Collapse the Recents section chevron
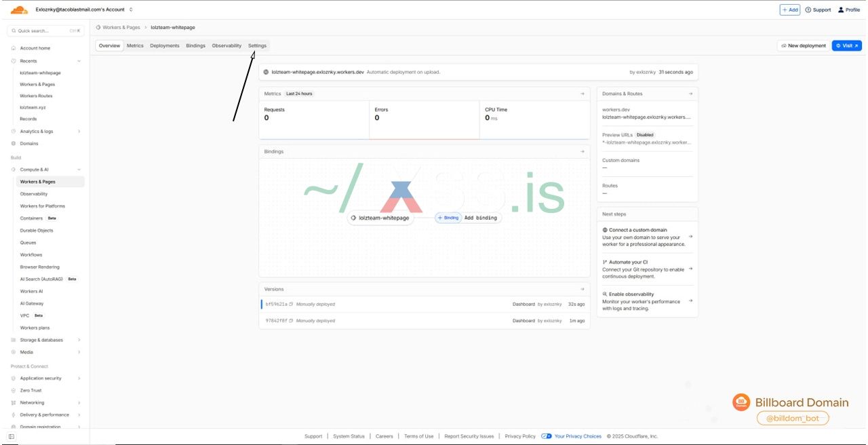 coord(79,61)
